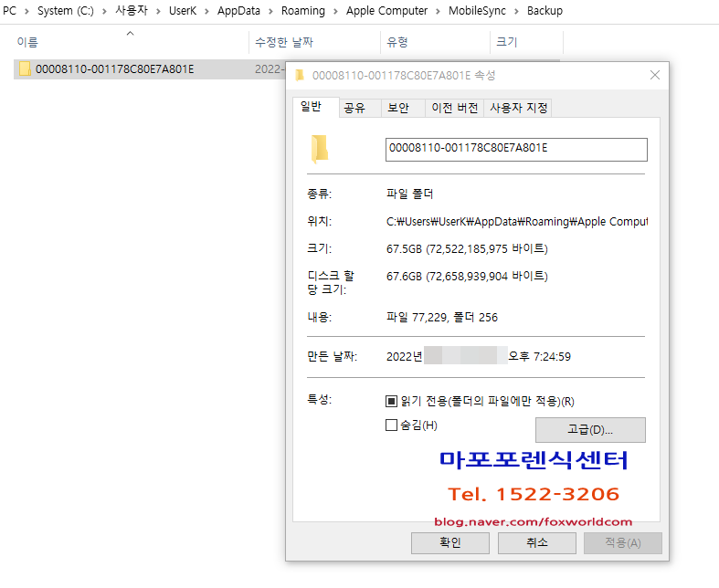This screenshot has height=588, width=719.
Task: Enable the 숨김(H) checkbox
Action: (391, 425)
